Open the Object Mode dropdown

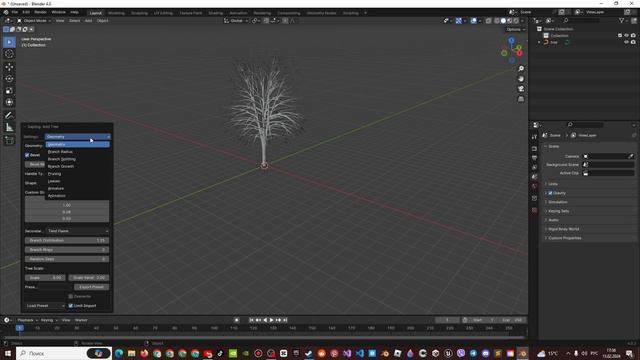[x=34, y=20]
